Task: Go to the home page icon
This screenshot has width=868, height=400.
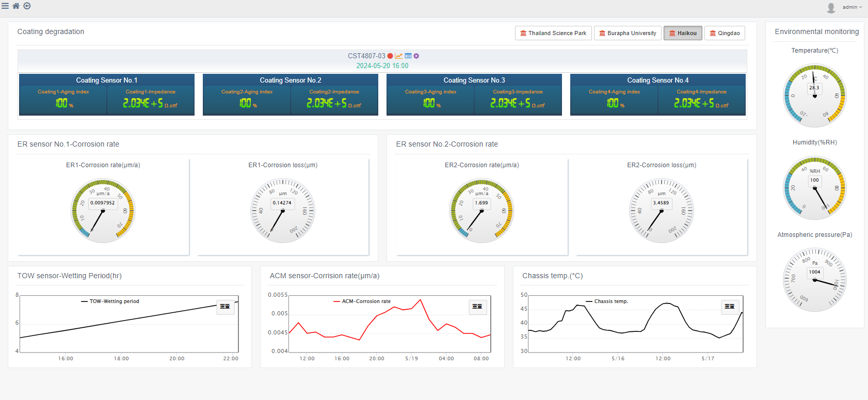Action: [16, 6]
